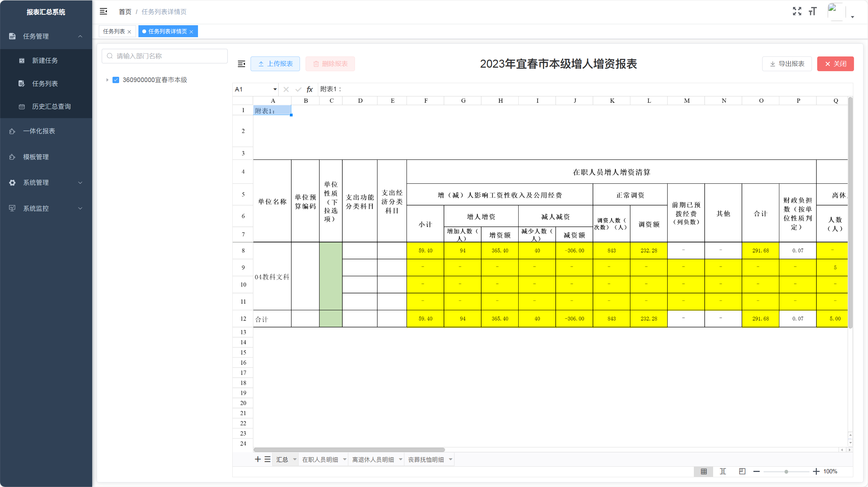Toggle the department tree panel icon

click(x=241, y=64)
